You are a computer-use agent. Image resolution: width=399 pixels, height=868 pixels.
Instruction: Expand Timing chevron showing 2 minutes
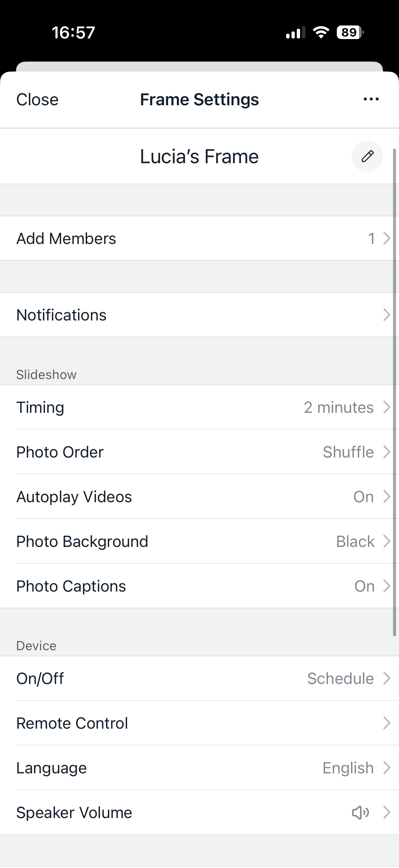[x=386, y=408]
